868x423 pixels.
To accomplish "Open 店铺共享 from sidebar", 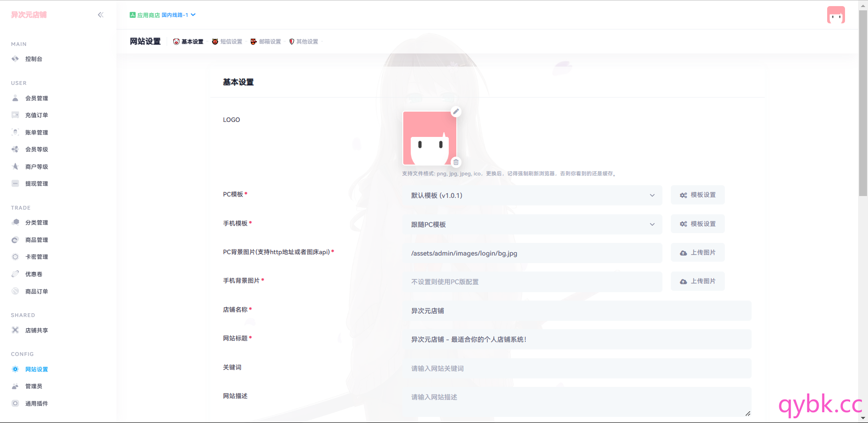I will [36, 331].
